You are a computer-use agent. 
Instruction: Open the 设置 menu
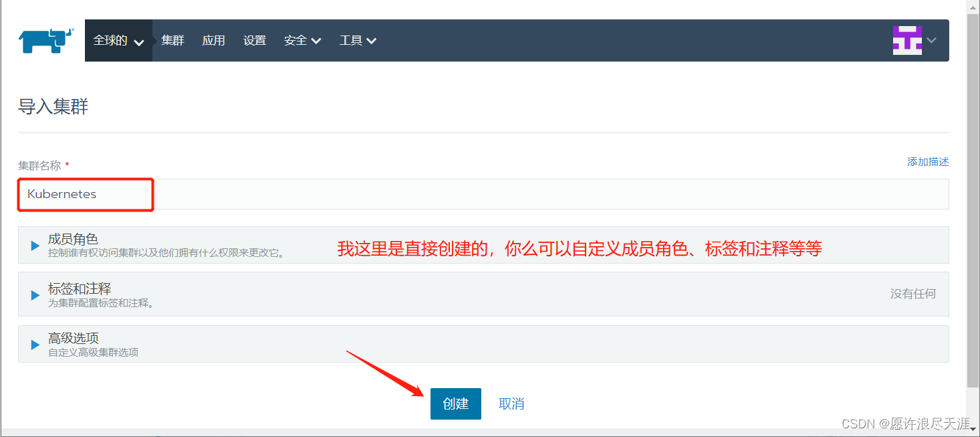click(255, 41)
